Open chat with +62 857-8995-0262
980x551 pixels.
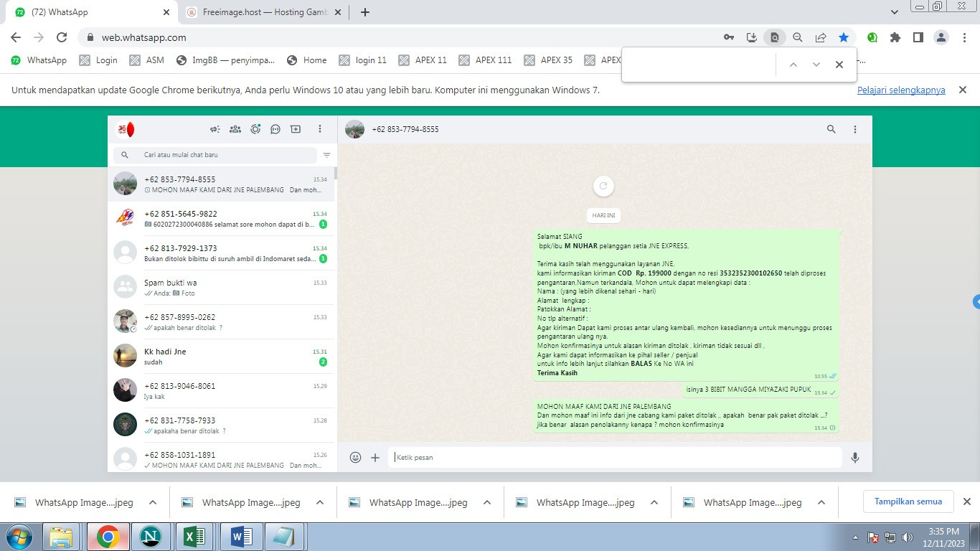pyautogui.click(x=221, y=322)
